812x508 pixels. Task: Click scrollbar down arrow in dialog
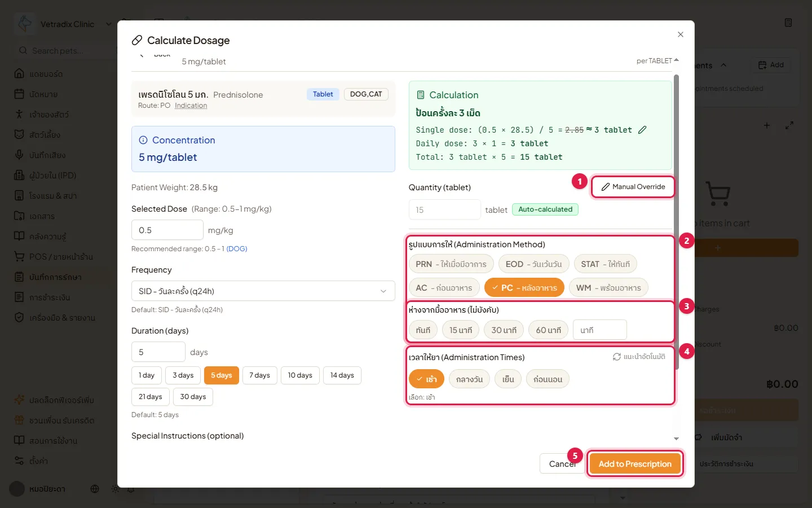click(x=676, y=439)
